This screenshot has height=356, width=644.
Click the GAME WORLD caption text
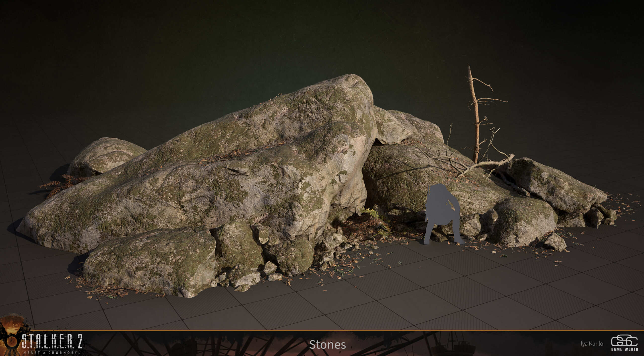click(624, 349)
